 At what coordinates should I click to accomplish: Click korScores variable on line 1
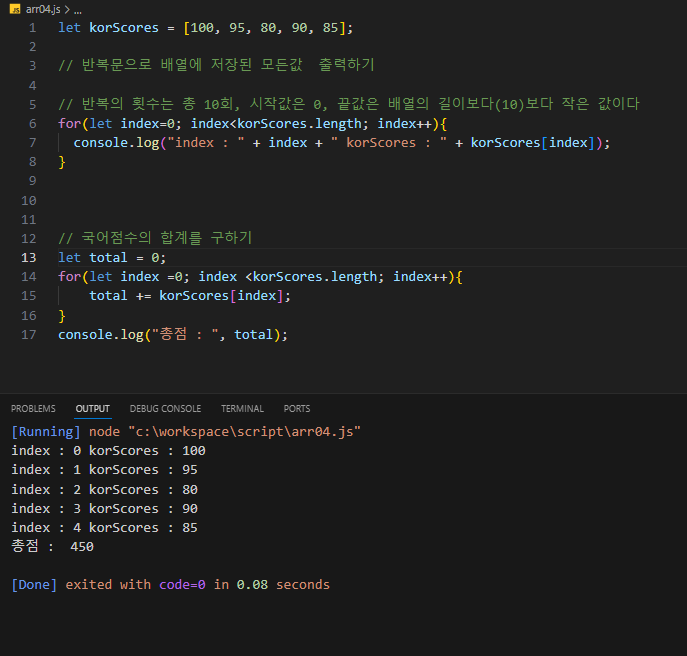click(124, 28)
